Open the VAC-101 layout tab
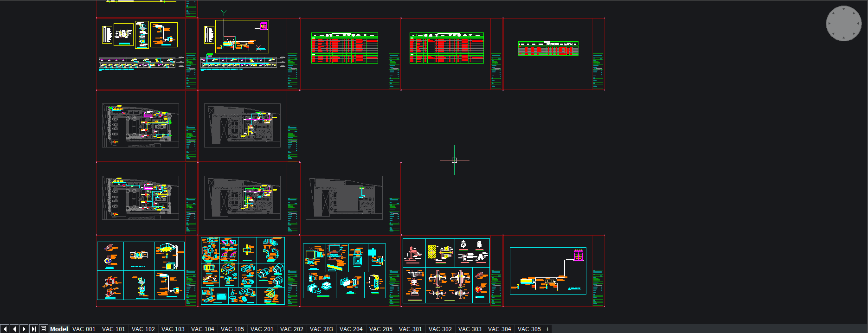 (x=114, y=329)
